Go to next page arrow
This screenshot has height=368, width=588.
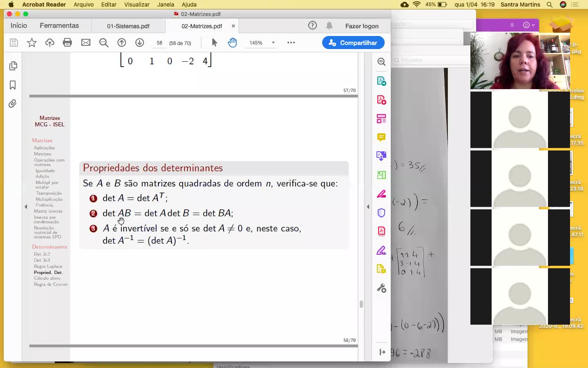pos(140,43)
